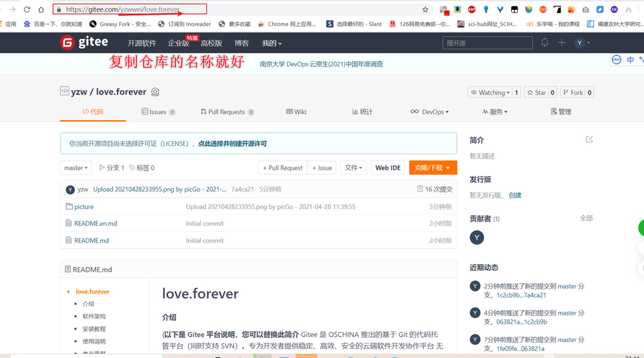This screenshot has width=644, height=358.
Task: Star the repository
Action: pyautogui.click(x=536, y=92)
